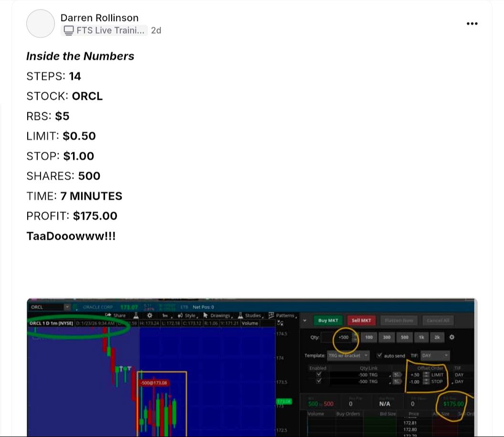The height and width of the screenshot is (437, 504).
Task: Click the Buy MKT button
Action: click(328, 320)
